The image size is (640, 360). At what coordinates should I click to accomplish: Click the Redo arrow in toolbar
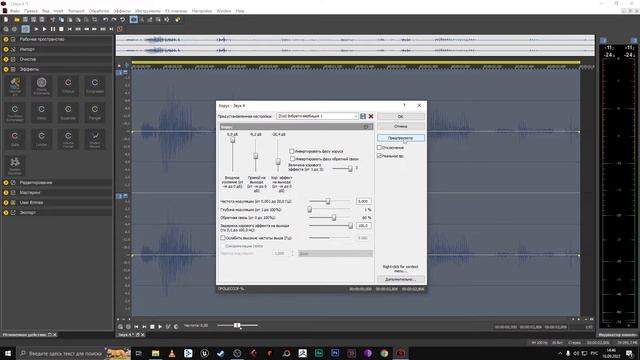(x=114, y=19)
